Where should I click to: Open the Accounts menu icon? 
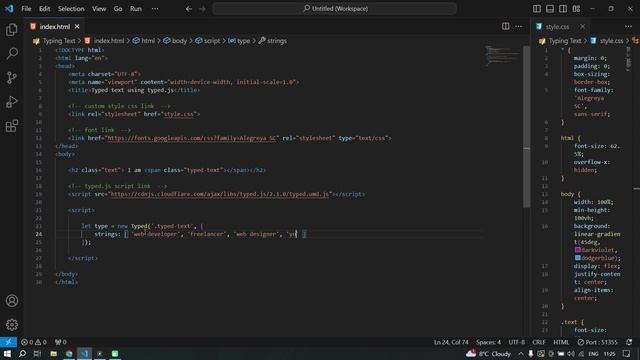12,301
